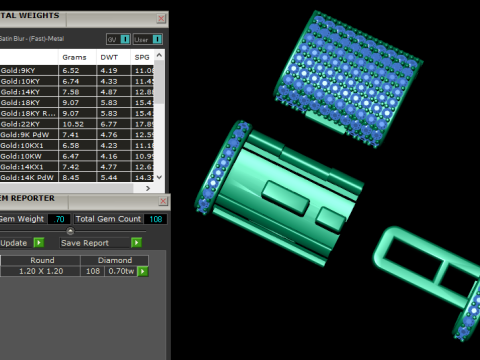Image resolution: width=480 pixels, height=360 pixels.
Task: Click the green Update arrow icon
Action: pyautogui.click(x=39, y=243)
